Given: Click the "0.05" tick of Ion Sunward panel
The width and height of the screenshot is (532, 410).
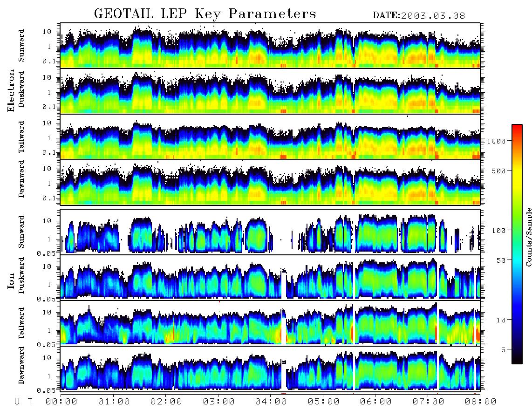Looking at the screenshot, I should click(46, 253).
